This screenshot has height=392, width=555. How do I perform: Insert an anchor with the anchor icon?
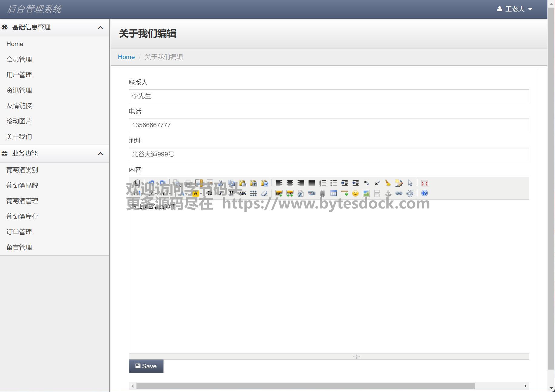pyautogui.click(x=388, y=193)
